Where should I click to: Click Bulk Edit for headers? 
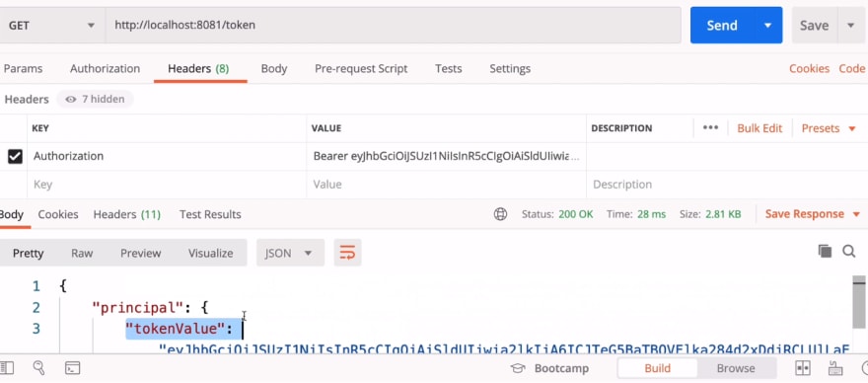(759, 128)
